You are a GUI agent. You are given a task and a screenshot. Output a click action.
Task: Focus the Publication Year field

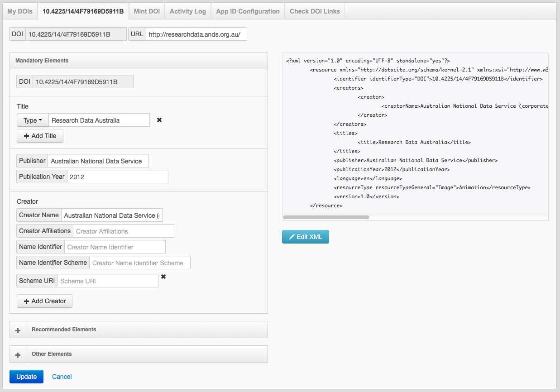coord(117,177)
